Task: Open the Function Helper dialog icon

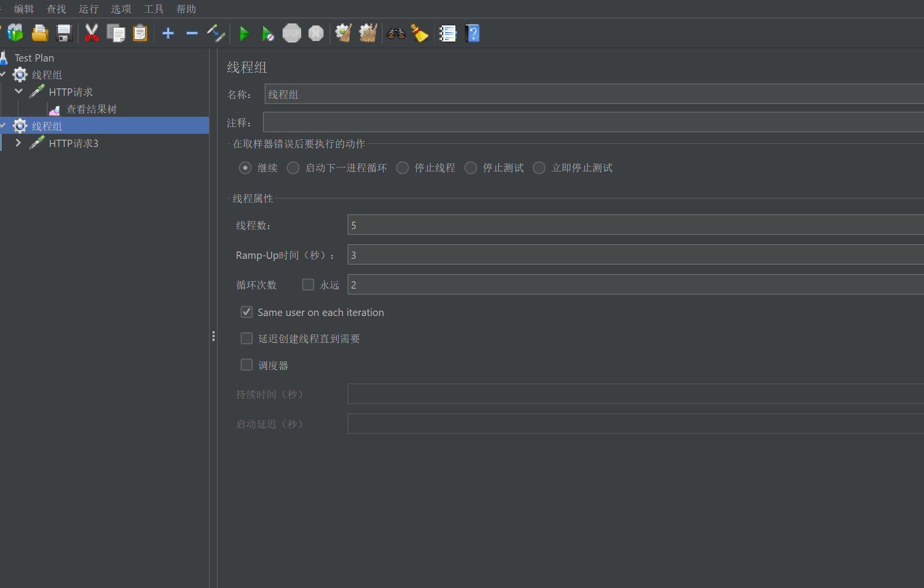Action: tap(448, 33)
